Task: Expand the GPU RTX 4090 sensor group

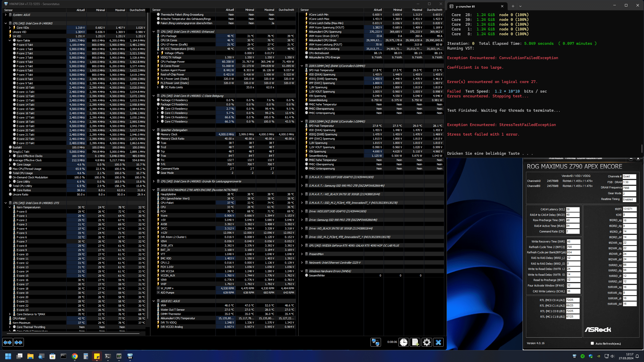Action: click(x=302, y=246)
